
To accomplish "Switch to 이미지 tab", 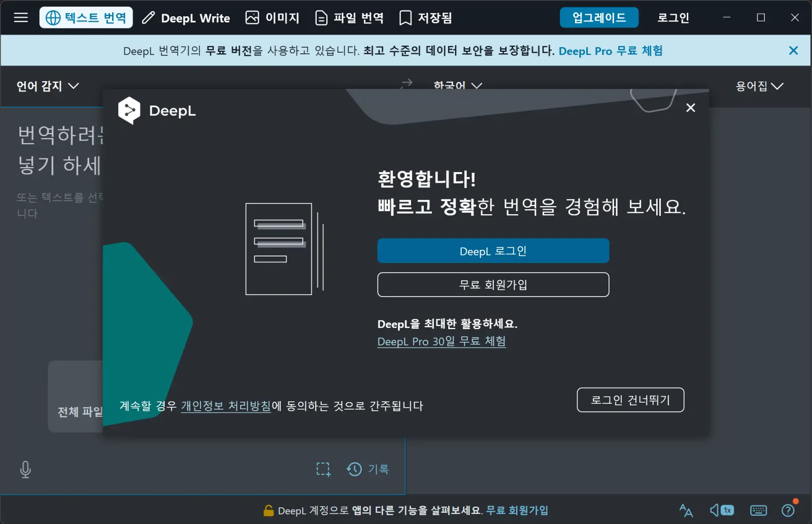I will [x=273, y=18].
